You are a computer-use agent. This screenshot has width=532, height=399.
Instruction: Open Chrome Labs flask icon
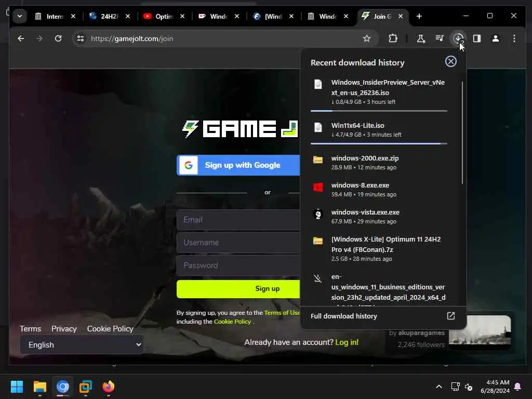[x=421, y=38]
